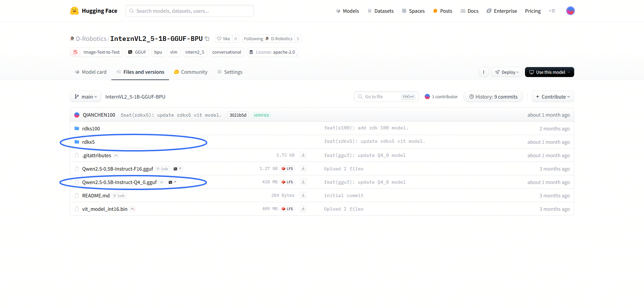This screenshot has width=644, height=308.
Task: Open the 1 contributor link
Action: 441,97
